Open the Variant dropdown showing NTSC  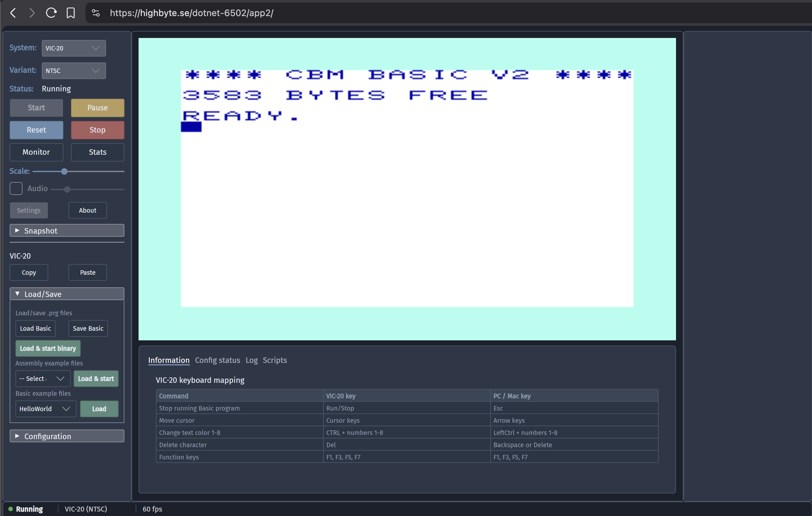(74, 70)
